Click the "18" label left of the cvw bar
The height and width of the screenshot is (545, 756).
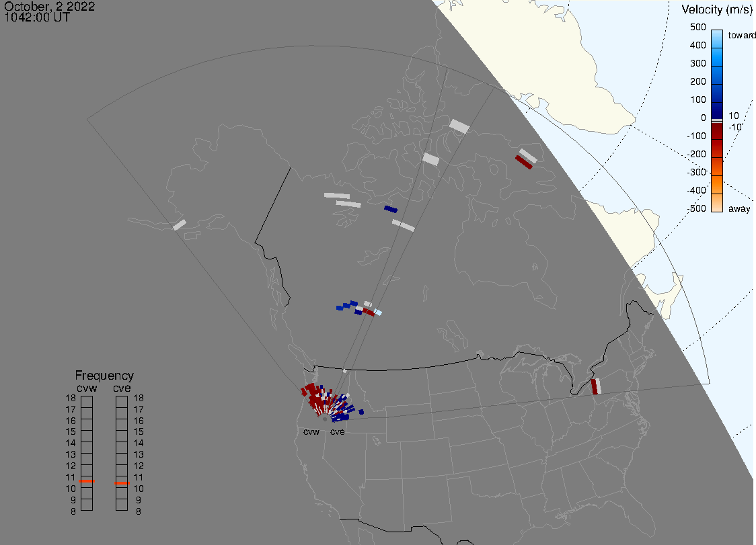(x=71, y=398)
